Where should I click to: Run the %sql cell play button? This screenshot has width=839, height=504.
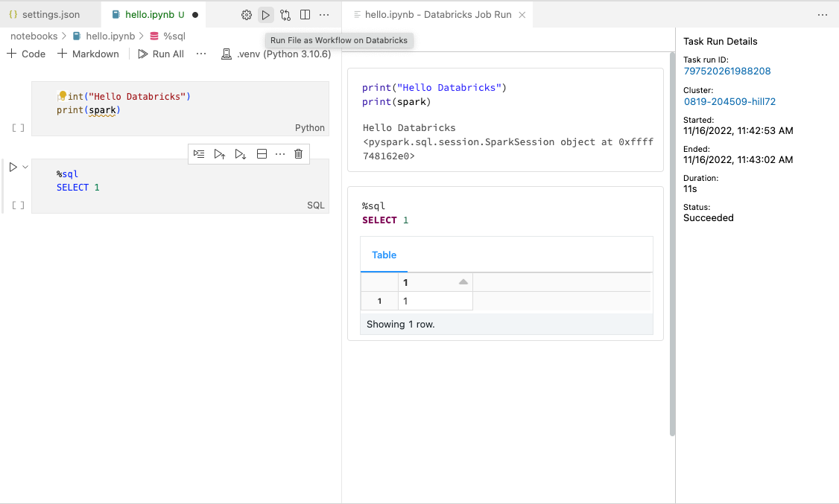(13, 168)
